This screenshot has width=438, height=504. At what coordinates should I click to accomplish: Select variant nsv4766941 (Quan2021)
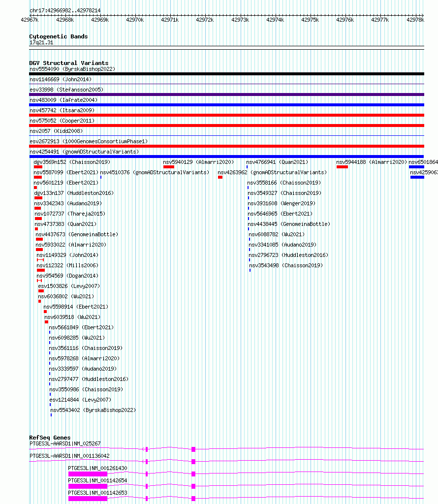pyautogui.click(x=277, y=162)
